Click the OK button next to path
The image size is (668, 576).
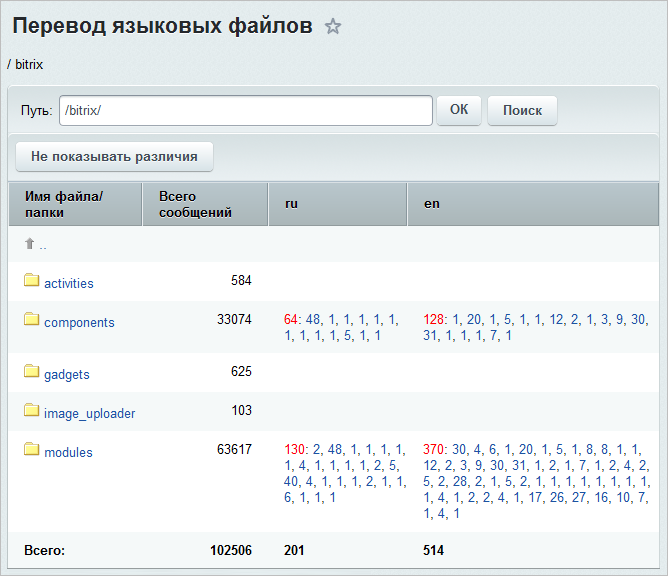pyautogui.click(x=459, y=110)
